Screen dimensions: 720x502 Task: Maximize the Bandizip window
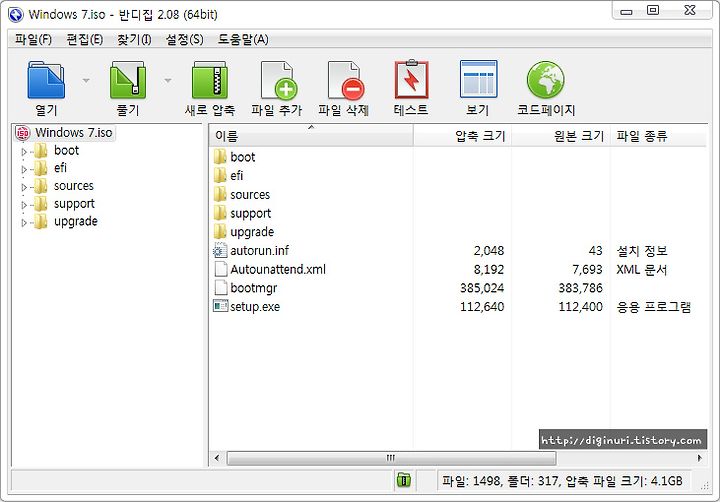click(653, 10)
